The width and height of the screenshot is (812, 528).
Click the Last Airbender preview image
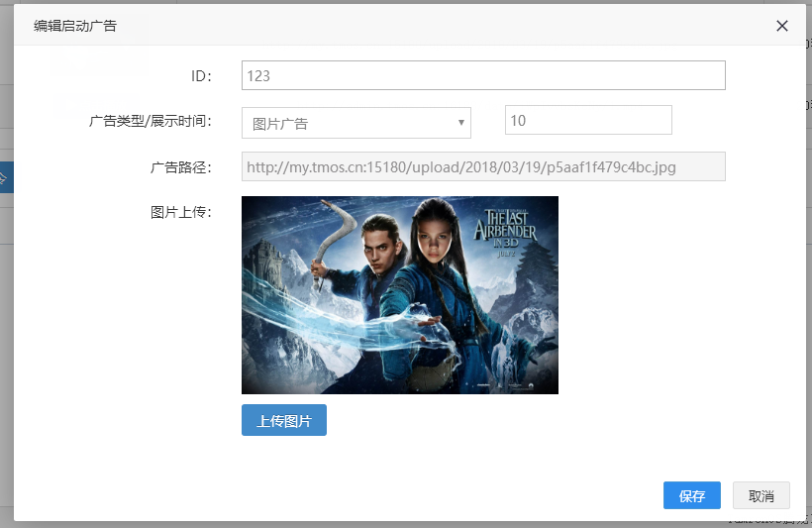point(400,295)
